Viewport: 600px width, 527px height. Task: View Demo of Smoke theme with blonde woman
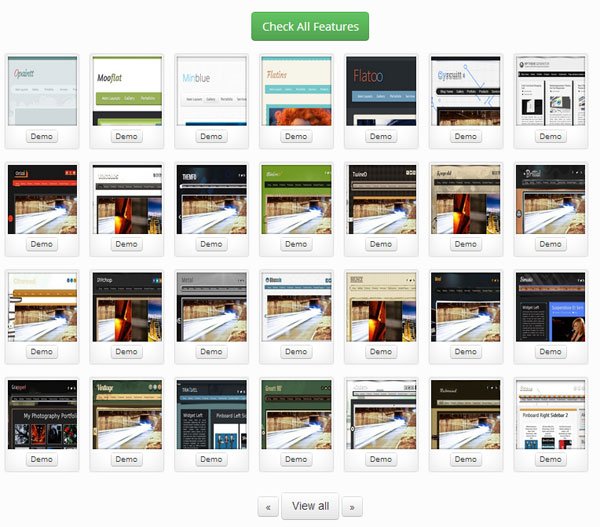551,352
